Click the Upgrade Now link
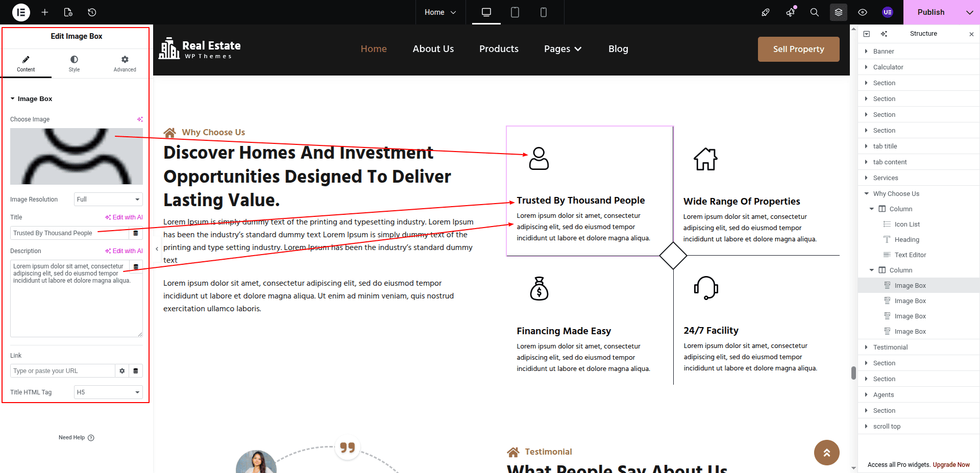The height and width of the screenshot is (473, 980). tap(951, 465)
